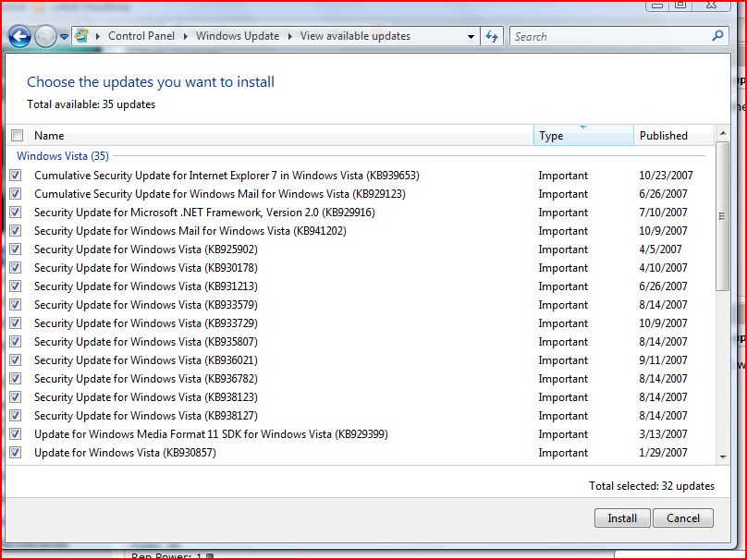Click the scroll down arrow of updates list
Image resolution: width=747 pixels, height=560 pixels.
[723, 457]
